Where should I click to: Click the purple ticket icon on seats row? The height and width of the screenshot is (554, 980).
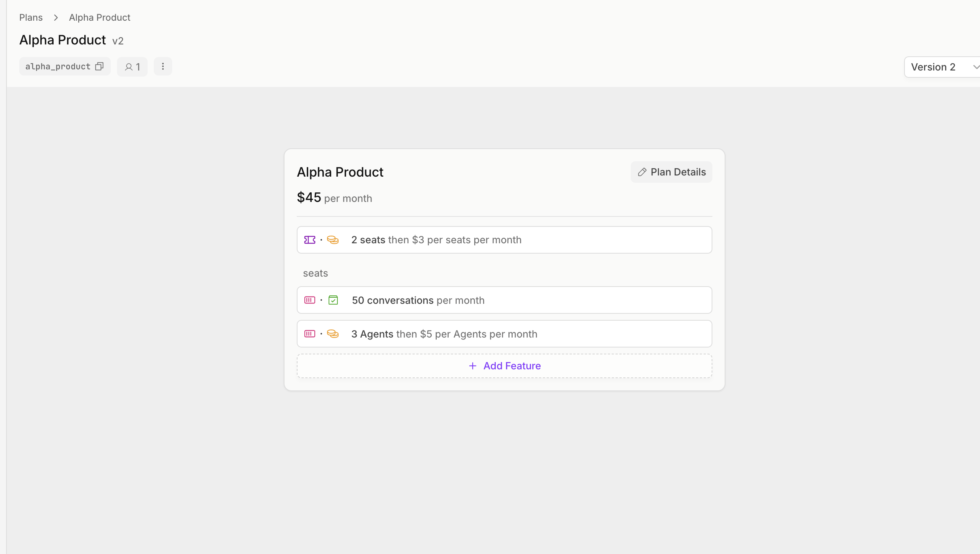(310, 240)
